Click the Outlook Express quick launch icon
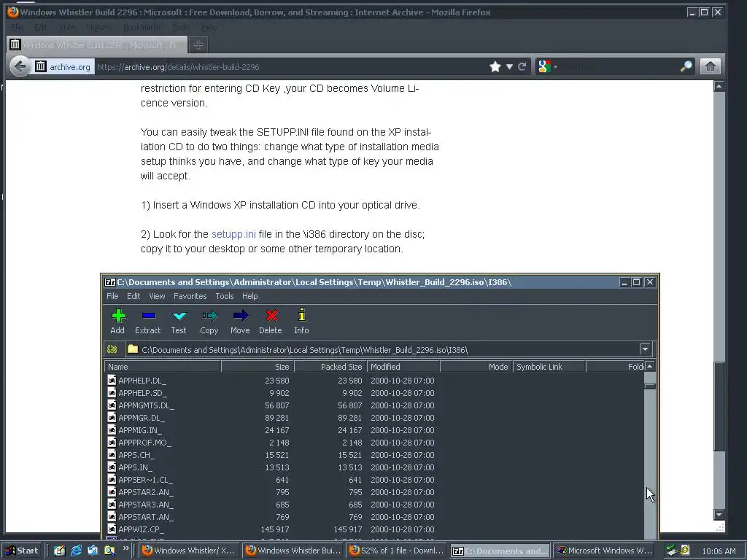 93,551
